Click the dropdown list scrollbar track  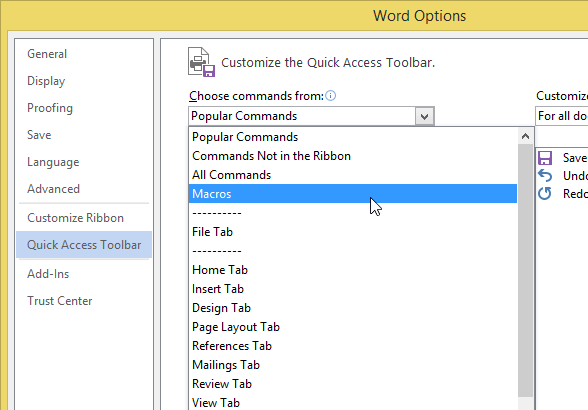tap(525, 270)
